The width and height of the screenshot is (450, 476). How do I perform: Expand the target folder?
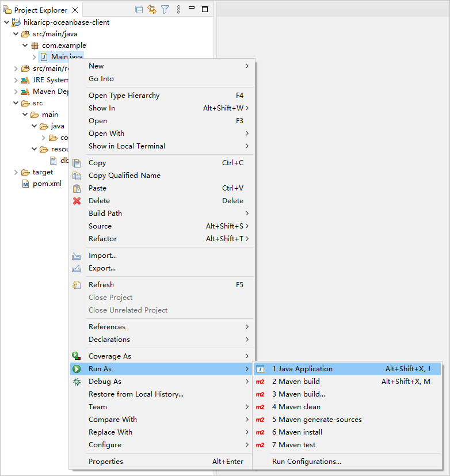click(16, 172)
